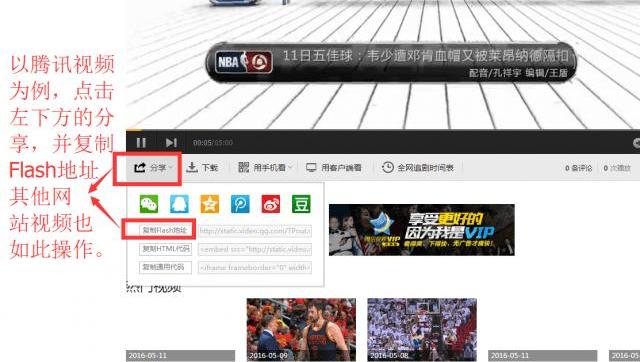Viewport: 640px width, 362px height.
Task: Open the VIP advertisement banner
Action: (422, 230)
